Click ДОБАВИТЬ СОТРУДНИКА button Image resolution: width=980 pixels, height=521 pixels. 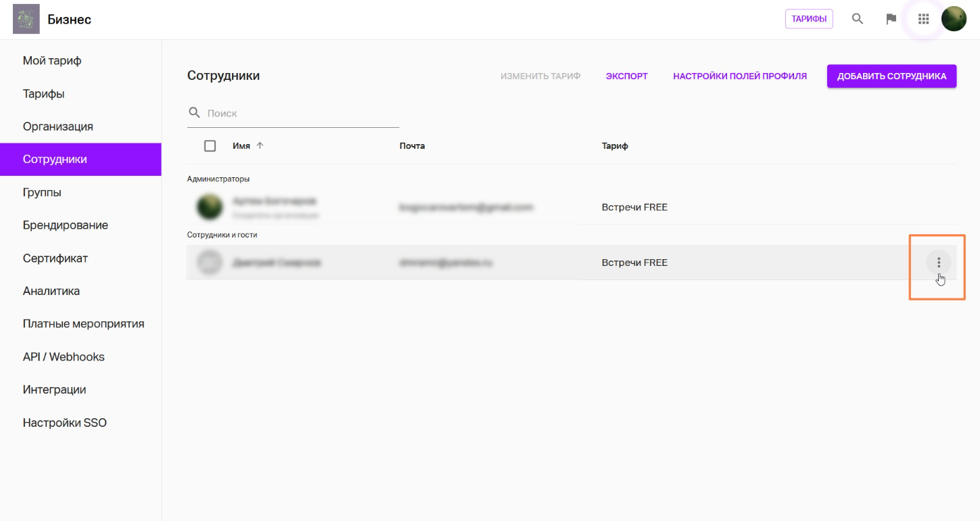click(891, 76)
